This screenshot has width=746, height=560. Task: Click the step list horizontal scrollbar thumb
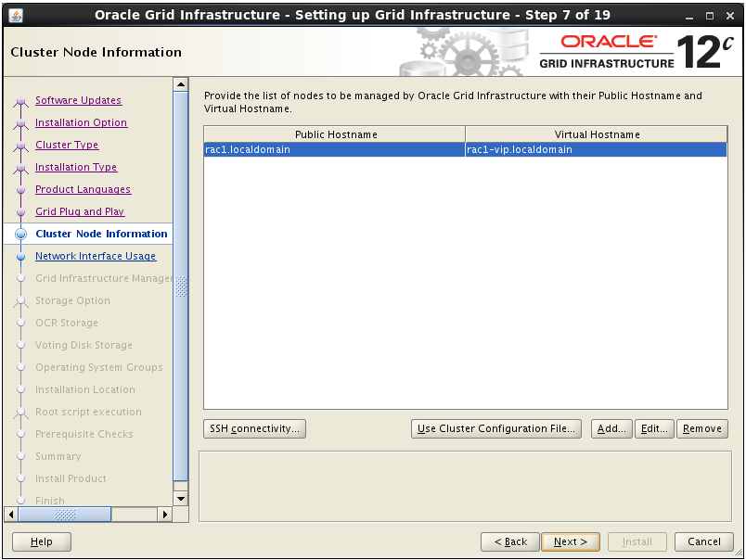65,515
